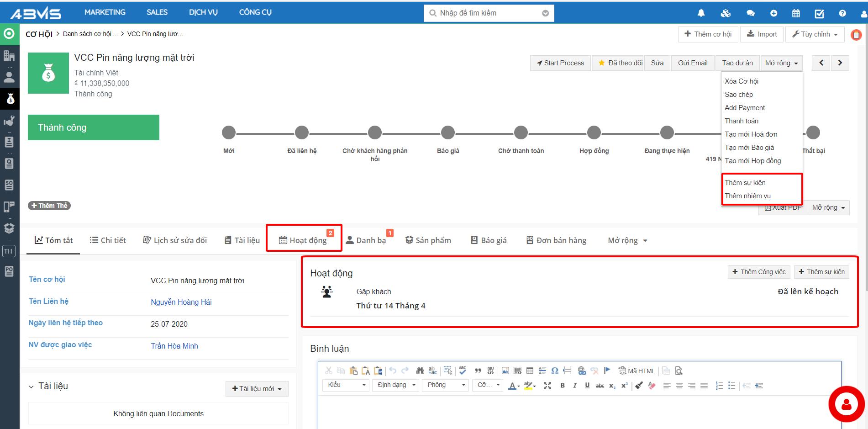Open the 'Tùy chỉnh' dropdown

[x=815, y=34]
